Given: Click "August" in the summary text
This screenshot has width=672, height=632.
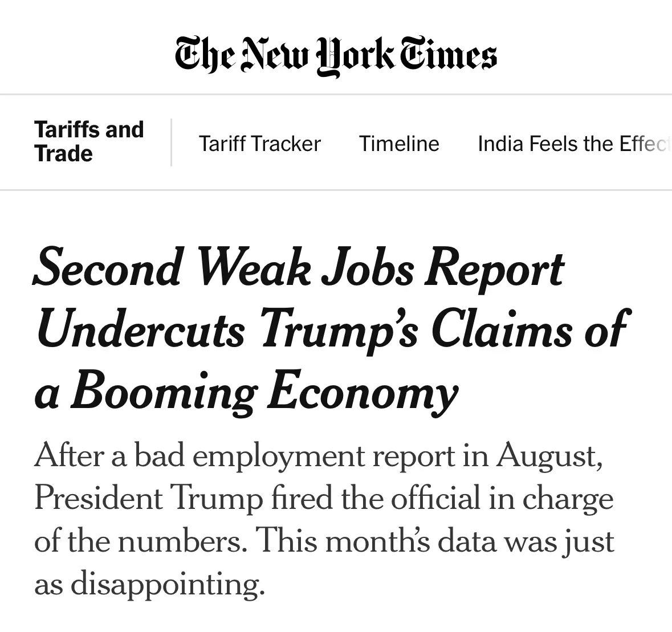Looking at the screenshot, I should pos(548,456).
